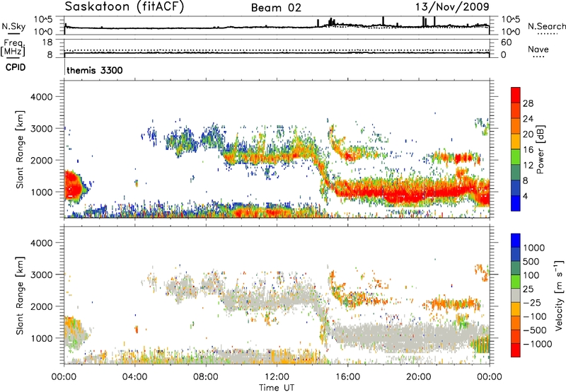
Task: Click the Slant Range label of velocity panel
Action: 20,296
